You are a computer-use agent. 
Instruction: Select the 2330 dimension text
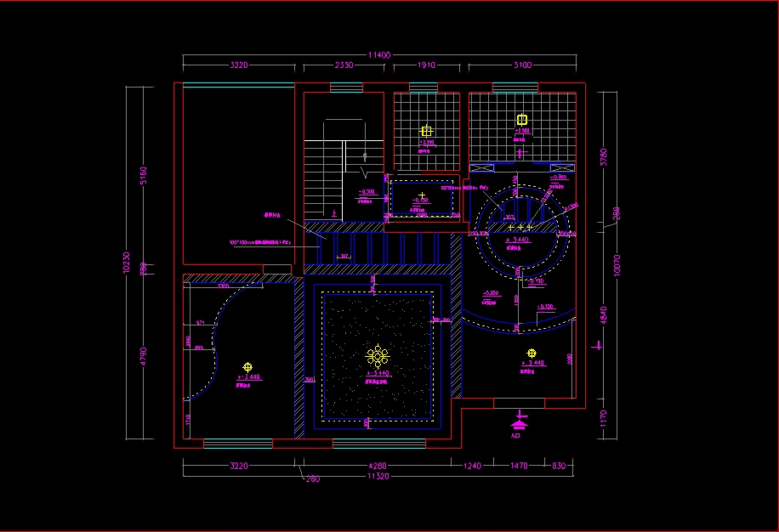(x=344, y=65)
